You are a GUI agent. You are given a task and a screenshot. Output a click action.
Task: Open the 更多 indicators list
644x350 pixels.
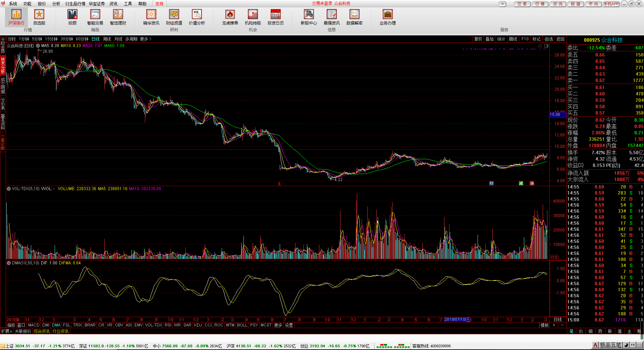point(278,325)
